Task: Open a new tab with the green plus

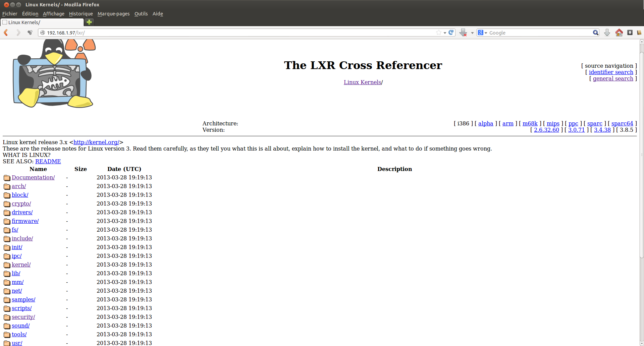Action: [89, 22]
